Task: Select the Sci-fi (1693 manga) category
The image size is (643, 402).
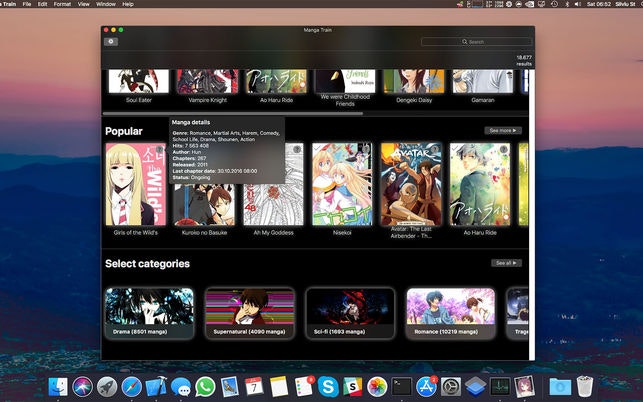Action: tap(350, 313)
